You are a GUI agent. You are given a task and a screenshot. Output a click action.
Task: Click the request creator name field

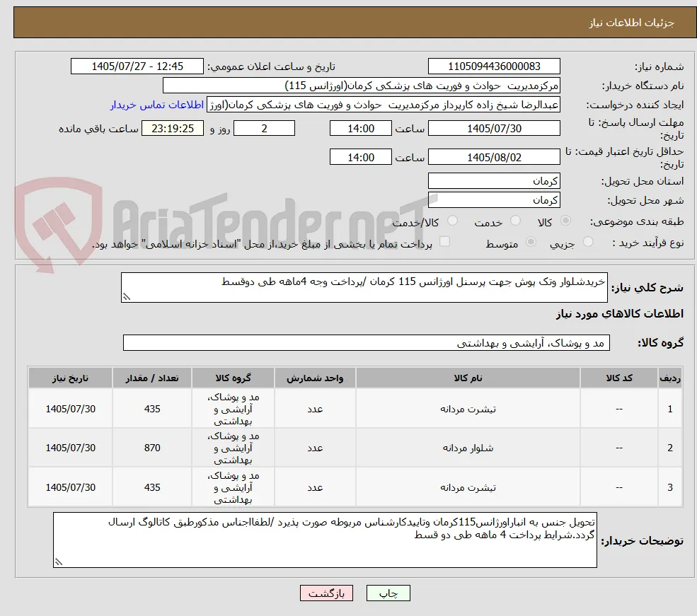[383, 105]
